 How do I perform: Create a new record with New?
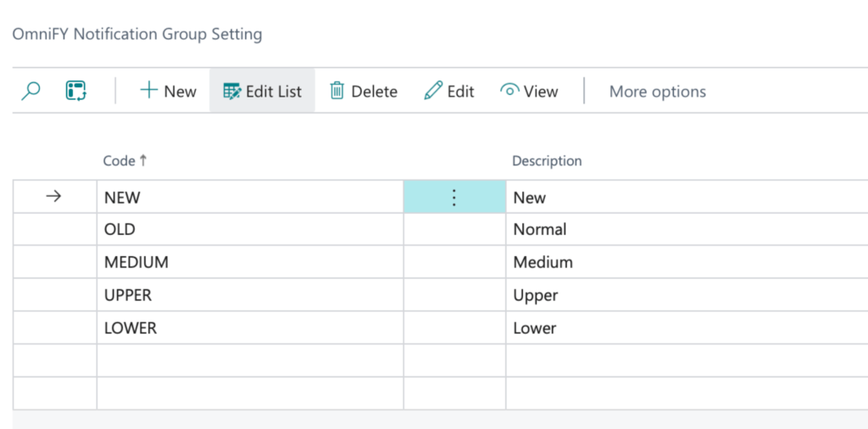point(169,91)
